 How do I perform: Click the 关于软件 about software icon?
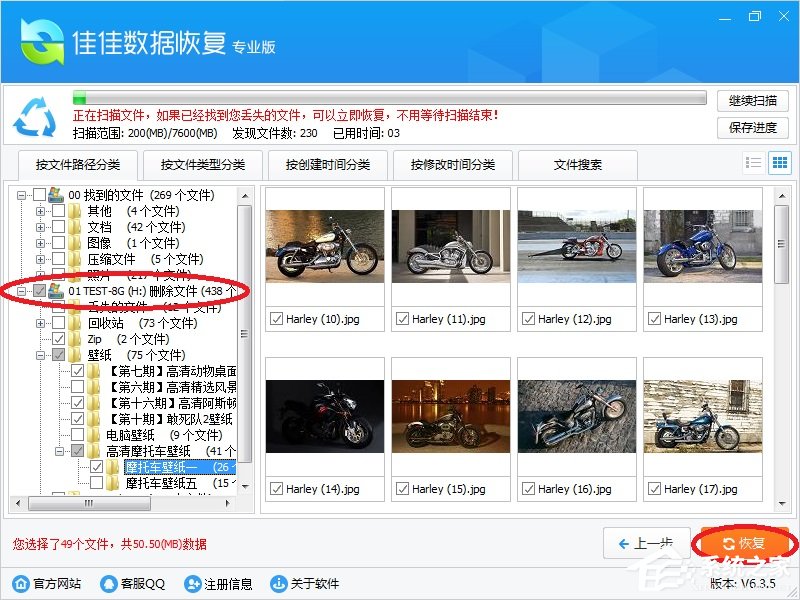pyautogui.click(x=278, y=583)
